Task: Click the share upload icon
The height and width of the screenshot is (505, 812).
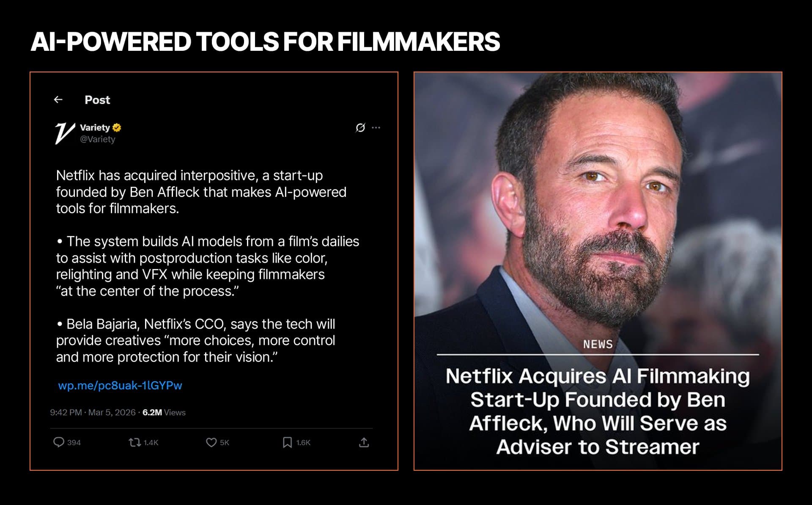Action: (x=364, y=442)
